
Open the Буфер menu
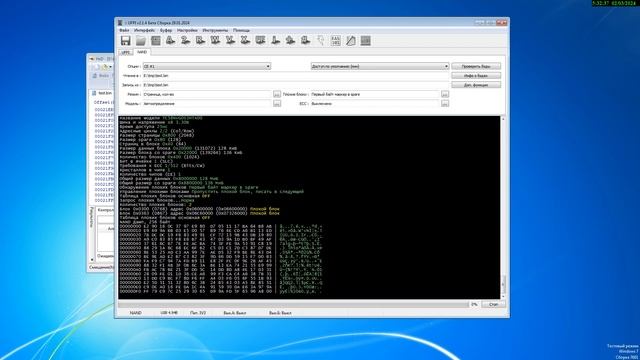point(166,30)
